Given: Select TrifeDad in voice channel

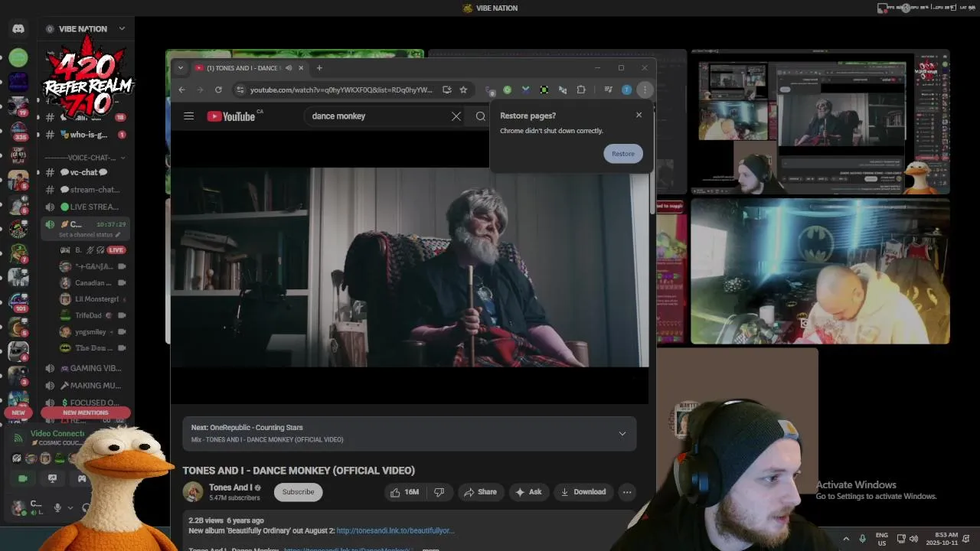Looking at the screenshot, I should coord(93,315).
